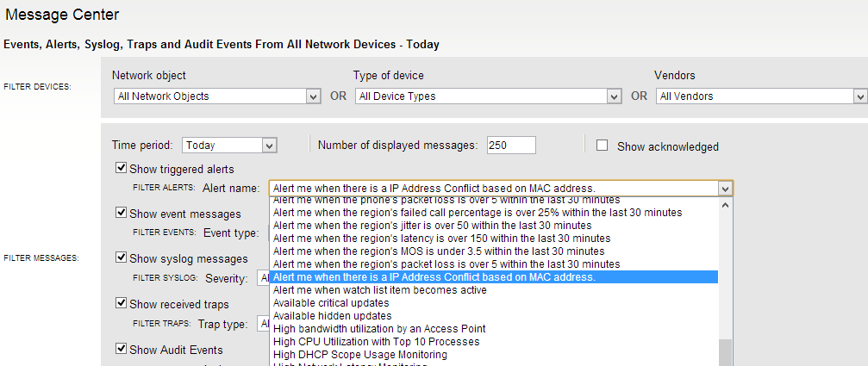Enable the Show acknowledged checkbox
The image size is (868, 366).
(602, 146)
